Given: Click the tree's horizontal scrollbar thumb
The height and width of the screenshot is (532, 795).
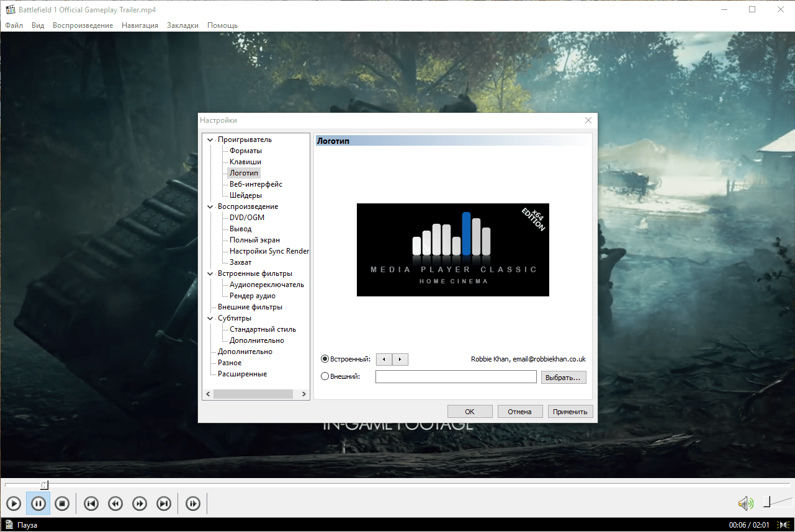Looking at the screenshot, I should 253,394.
